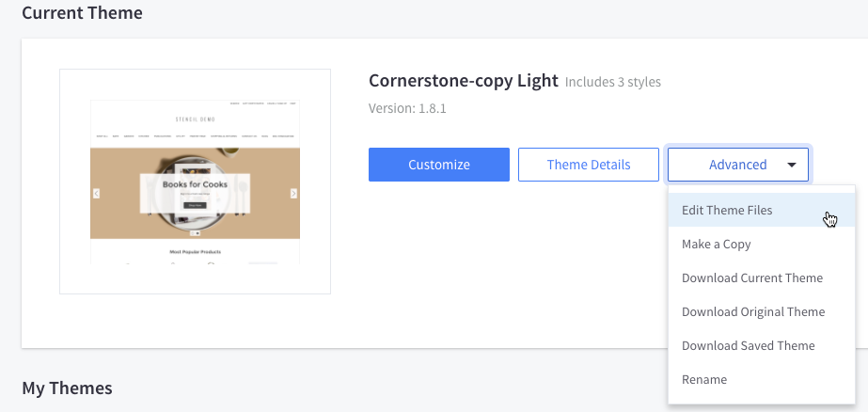Open Theme Details button

click(x=588, y=165)
